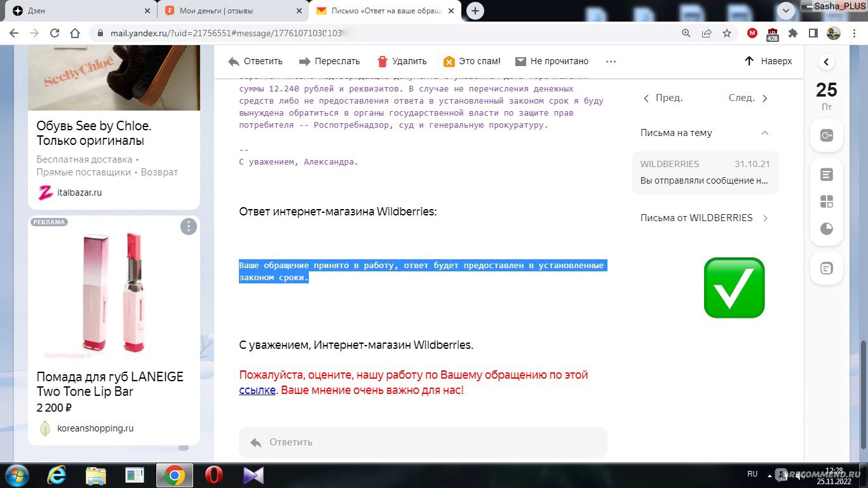Open the WILDBERRIES 31.10.21 related email
Viewport: 868px width, 488px height.
[705, 172]
